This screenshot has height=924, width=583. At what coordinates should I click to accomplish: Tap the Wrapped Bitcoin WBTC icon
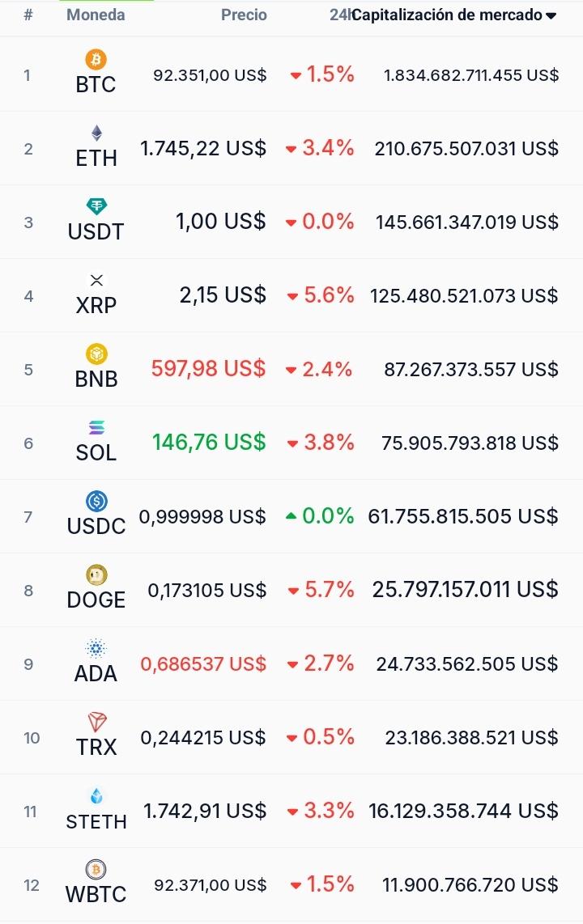click(96, 869)
